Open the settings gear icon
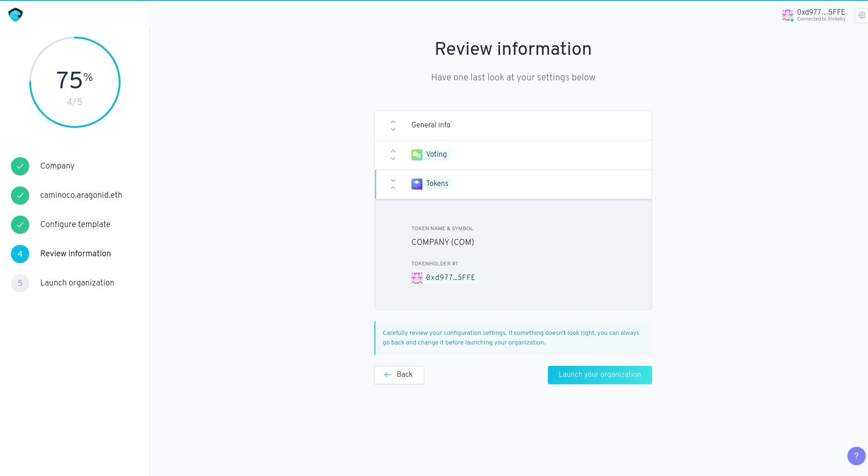868x476 pixels. pyautogui.click(x=862, y=15)
